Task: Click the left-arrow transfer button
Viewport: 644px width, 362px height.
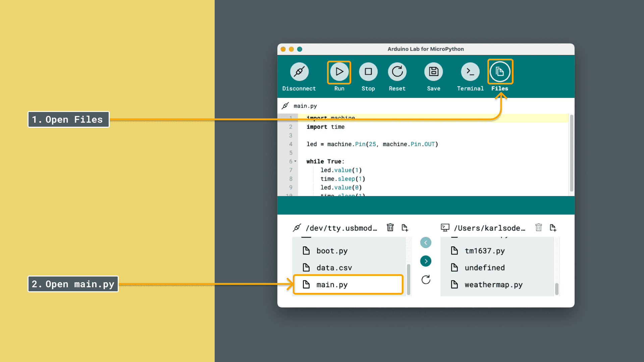Action: tap(426, 242)
